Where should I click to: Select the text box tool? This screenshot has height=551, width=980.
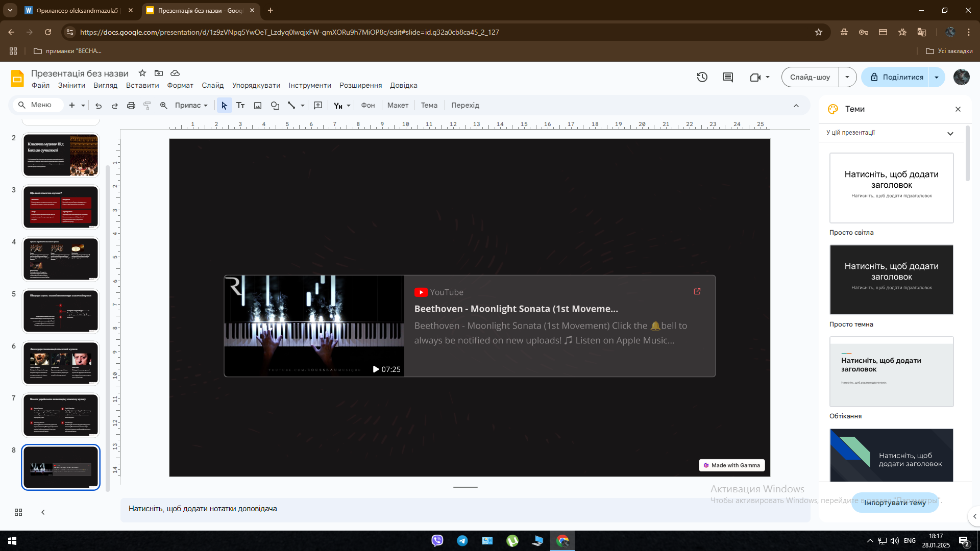point(240,106)
